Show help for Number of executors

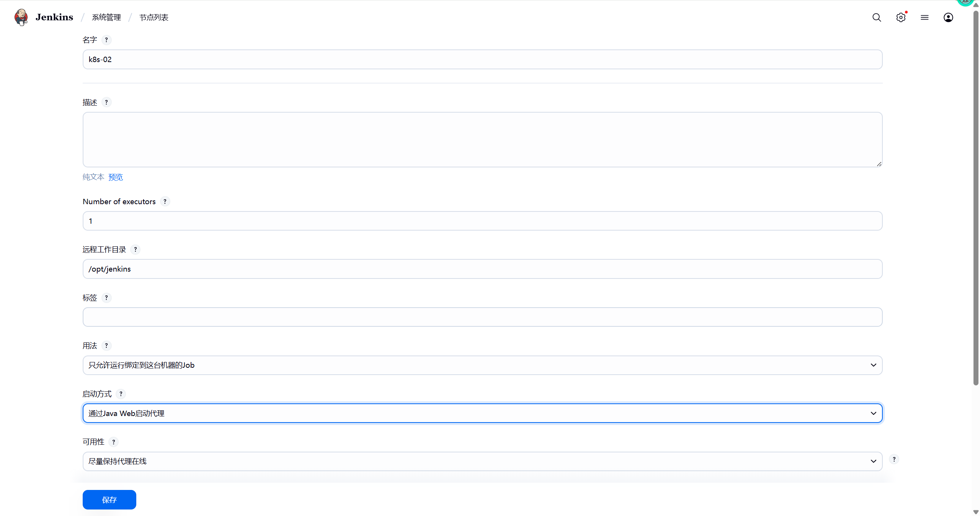point(165,201)
